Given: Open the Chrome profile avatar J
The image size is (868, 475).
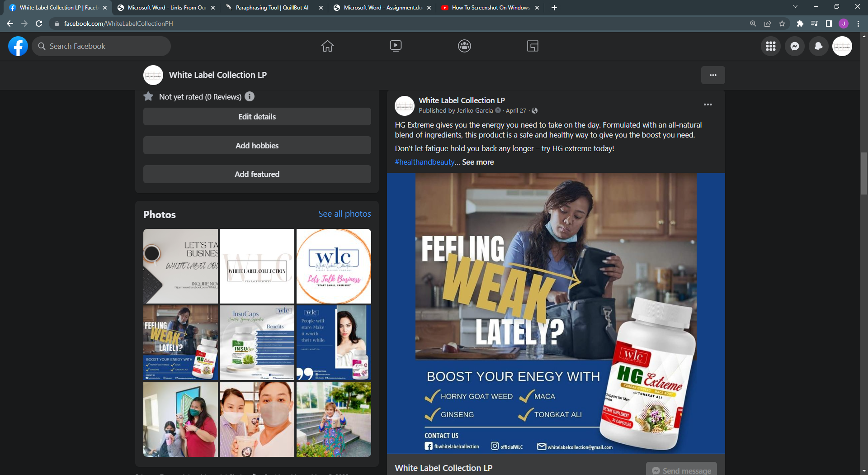Looking at the screenshot, I should (x=844, y=24).
